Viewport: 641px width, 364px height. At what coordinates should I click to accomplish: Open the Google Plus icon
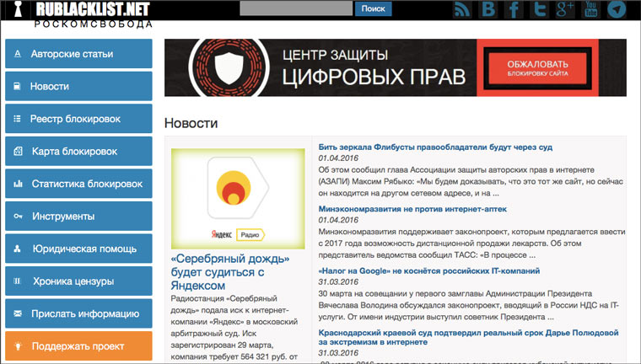(565, 9)
